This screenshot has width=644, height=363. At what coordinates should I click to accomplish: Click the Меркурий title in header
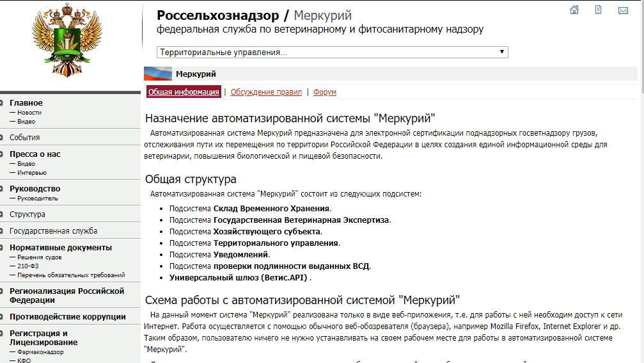pos(323,15)
